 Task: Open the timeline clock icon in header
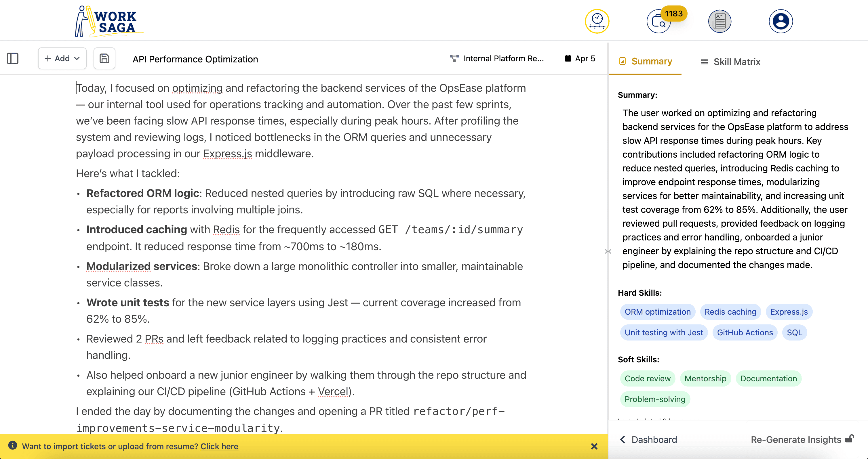[x=597, y=21]
